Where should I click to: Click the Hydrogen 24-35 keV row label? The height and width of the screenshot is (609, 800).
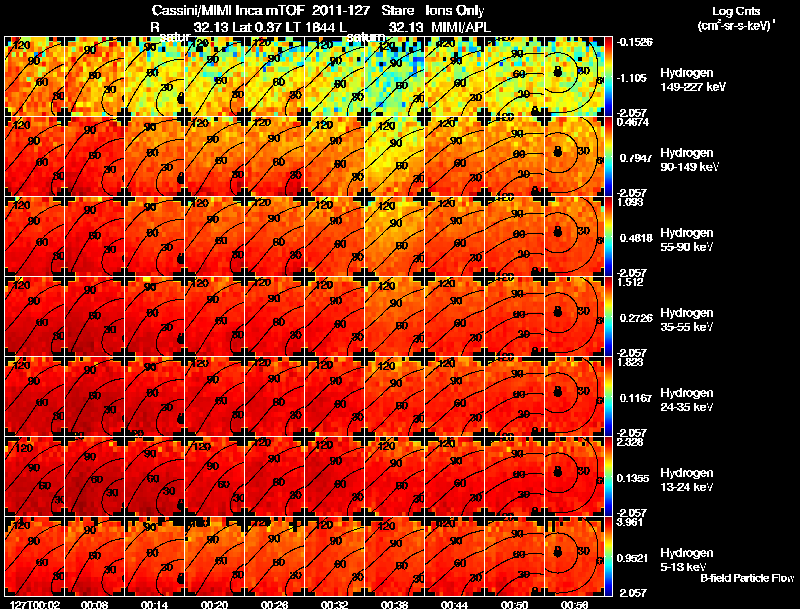point(687,400)
